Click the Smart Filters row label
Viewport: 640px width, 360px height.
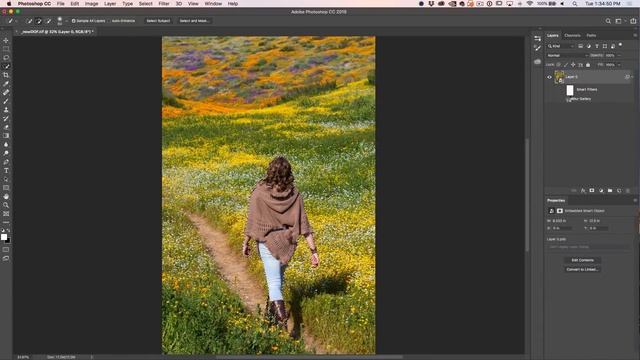pos(587,89)
